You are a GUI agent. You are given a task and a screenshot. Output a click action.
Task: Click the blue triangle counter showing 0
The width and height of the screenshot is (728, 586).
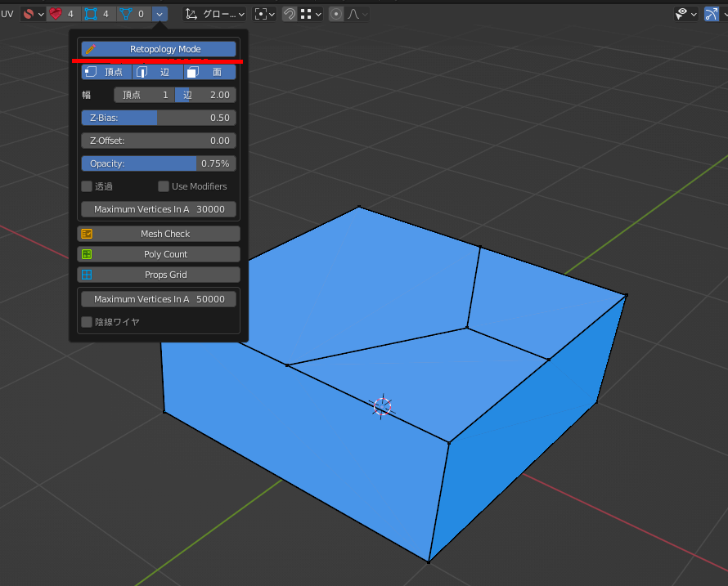134,14
